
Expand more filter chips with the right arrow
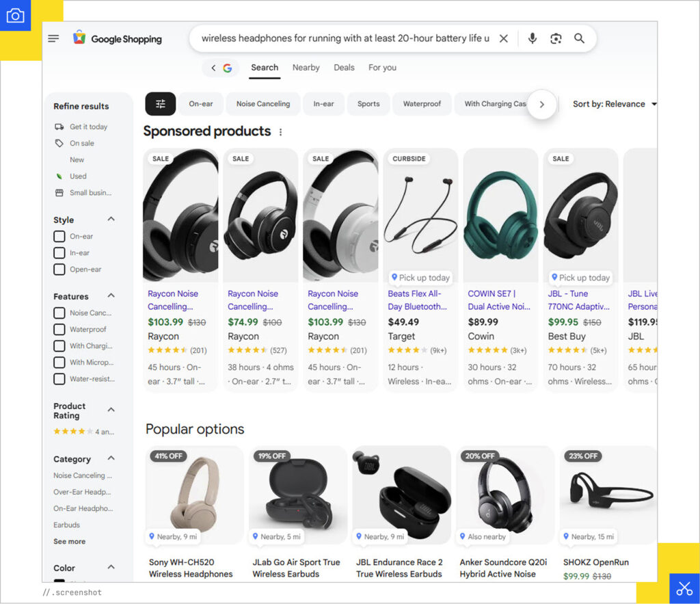[542, 104]
